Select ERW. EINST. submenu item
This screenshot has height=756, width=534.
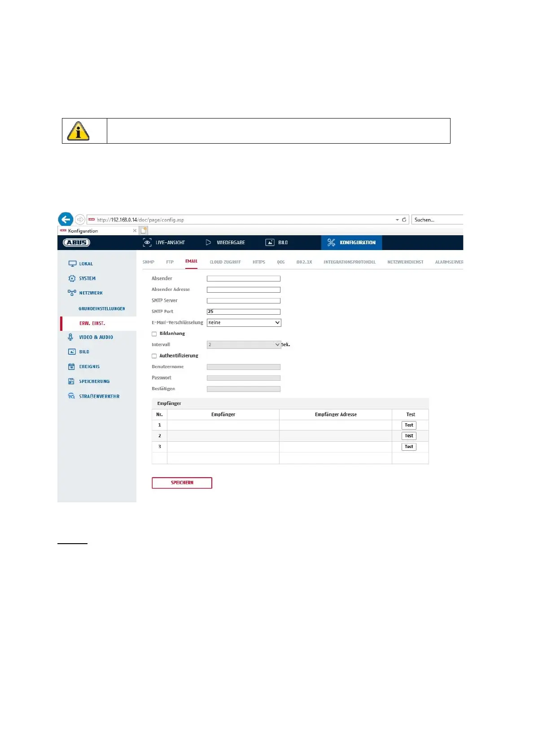pyautogui.click(x=92, y=323)
